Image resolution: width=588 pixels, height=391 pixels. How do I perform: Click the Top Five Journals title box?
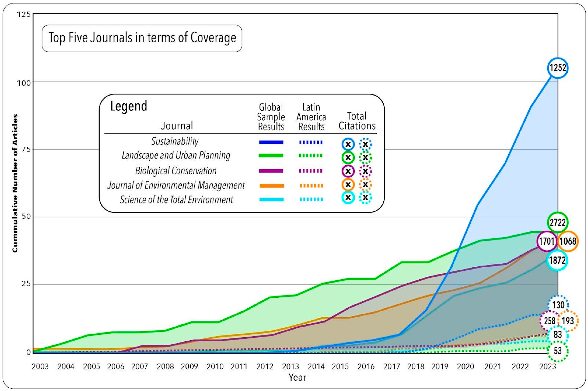(142, 38)
